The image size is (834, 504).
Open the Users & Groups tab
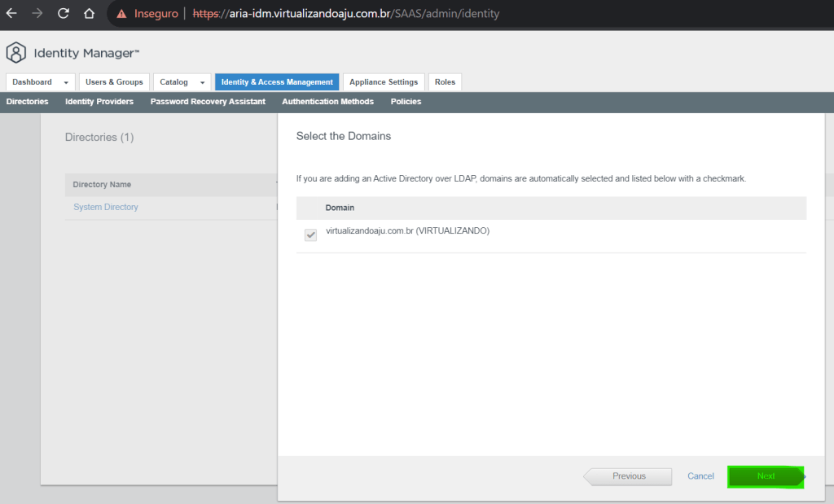114,82
